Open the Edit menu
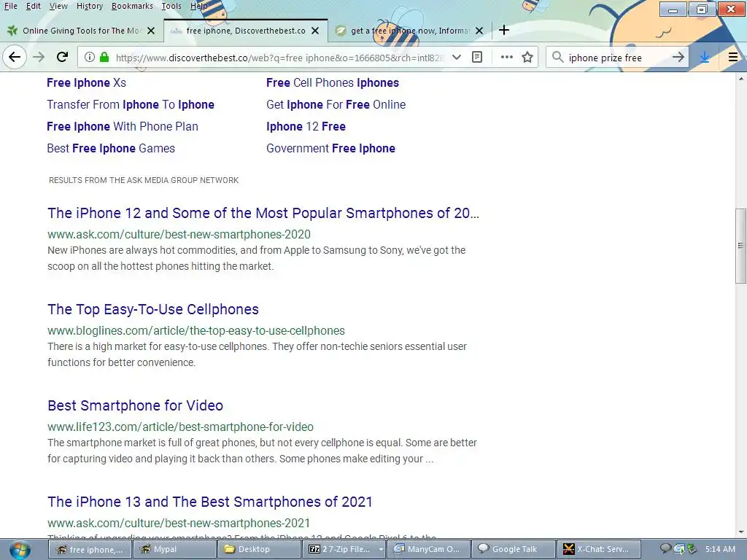 tap(33, 6)
